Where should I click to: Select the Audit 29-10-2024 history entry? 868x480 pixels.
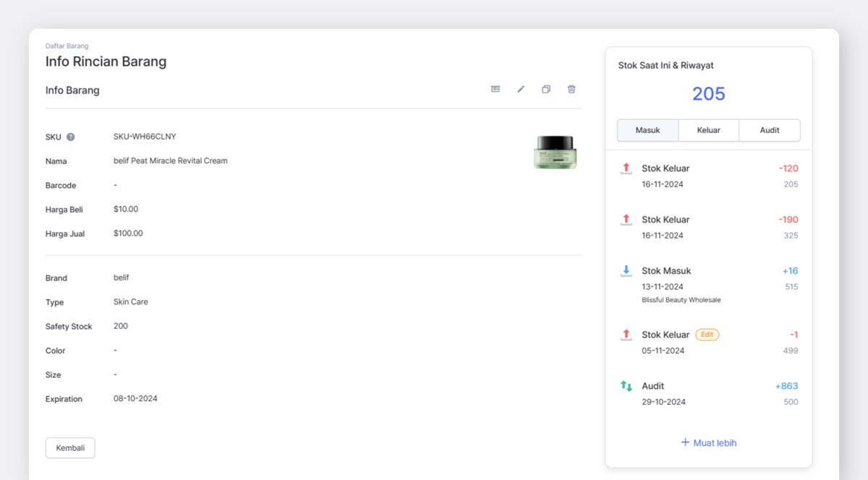tap(709, 394)
